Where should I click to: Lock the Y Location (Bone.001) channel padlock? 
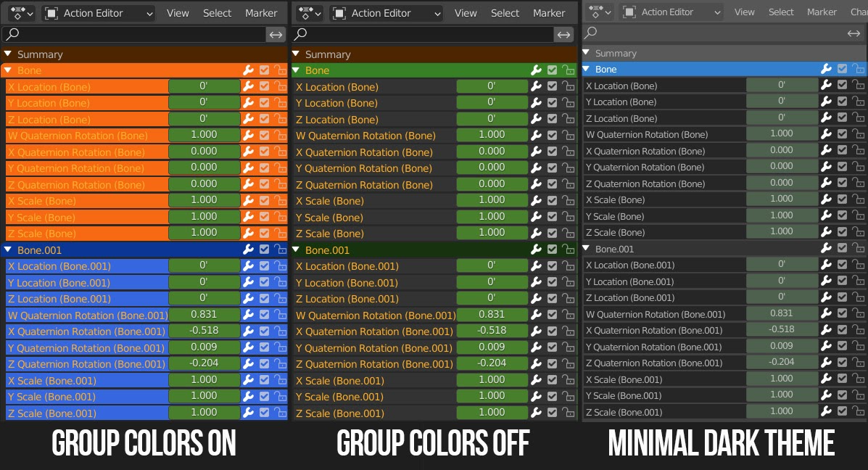point(281,282)
